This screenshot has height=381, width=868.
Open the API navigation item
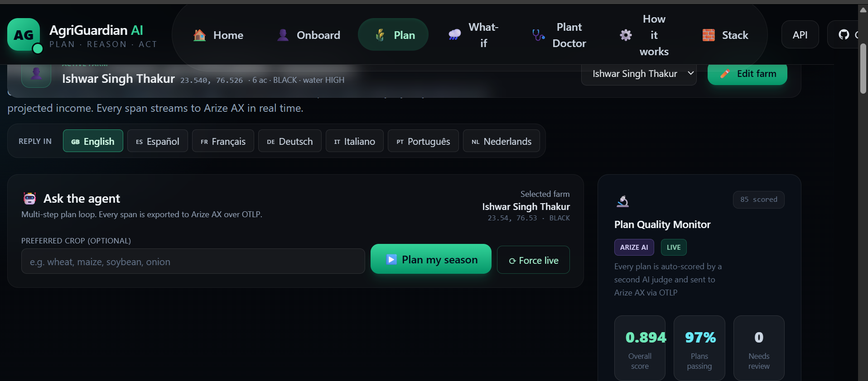tap(800, 35)
